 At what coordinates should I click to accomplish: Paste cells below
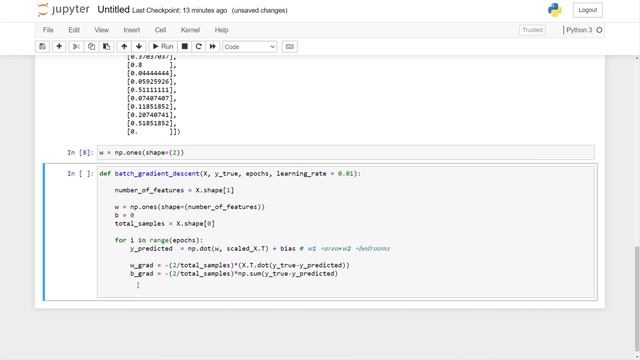point(107,47)
